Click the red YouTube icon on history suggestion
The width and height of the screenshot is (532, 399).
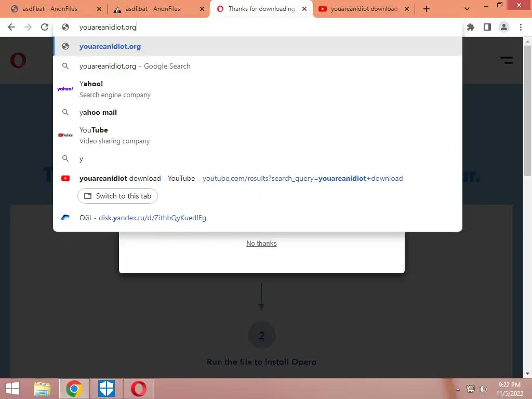coord(65,179)
